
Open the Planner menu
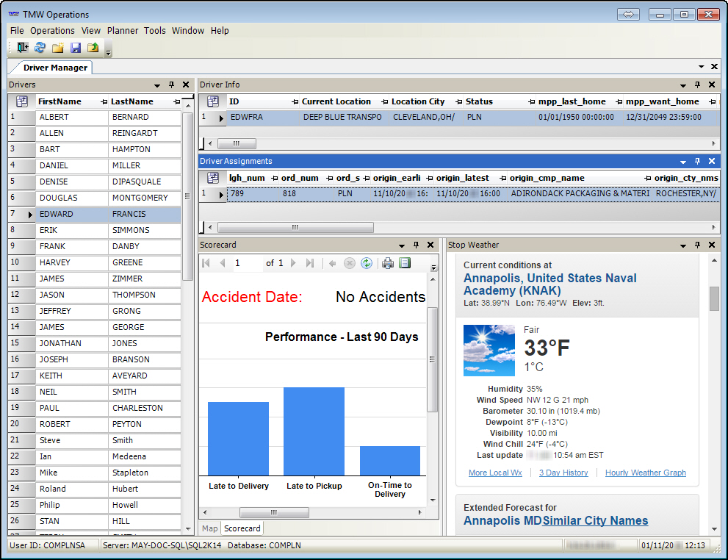coord(122,31)
